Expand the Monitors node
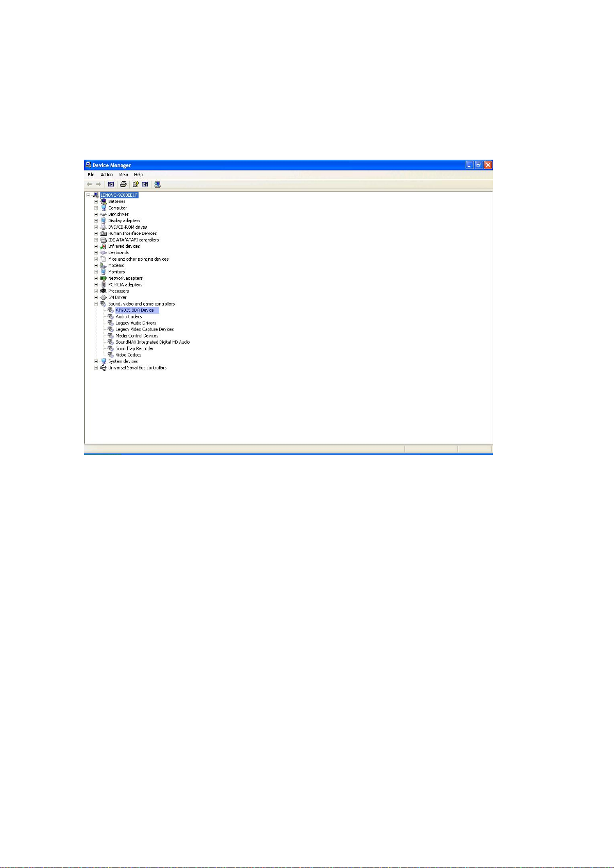The height and width of the screenshot is (868, 614). 96,272
